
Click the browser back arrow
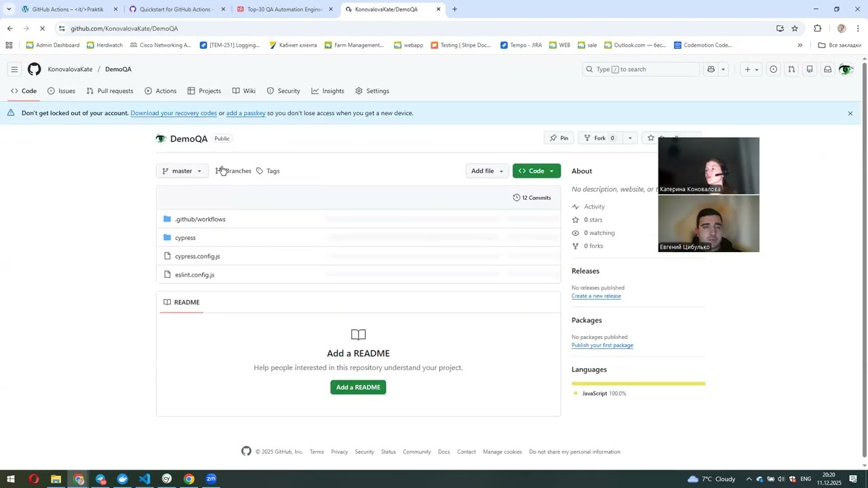coord(9,28)
